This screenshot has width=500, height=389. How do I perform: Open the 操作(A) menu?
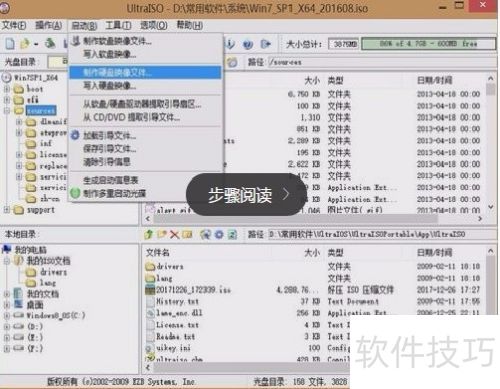(x=49, y=25)
